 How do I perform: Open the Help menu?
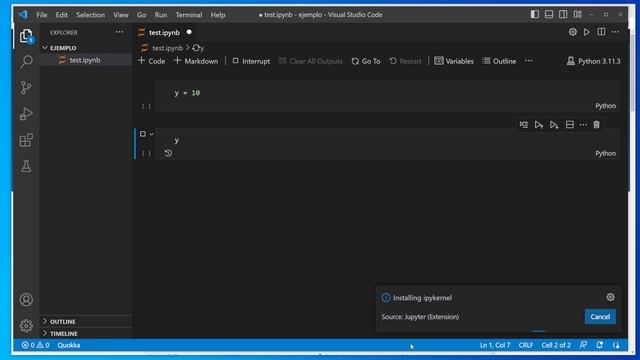218,15
